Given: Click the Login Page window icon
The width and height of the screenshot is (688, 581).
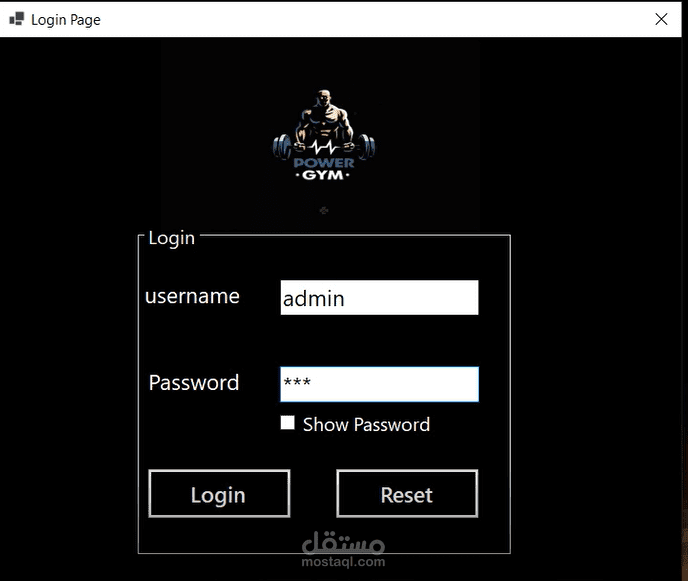Looking at the screenshot, I should [x=17, y=19].
